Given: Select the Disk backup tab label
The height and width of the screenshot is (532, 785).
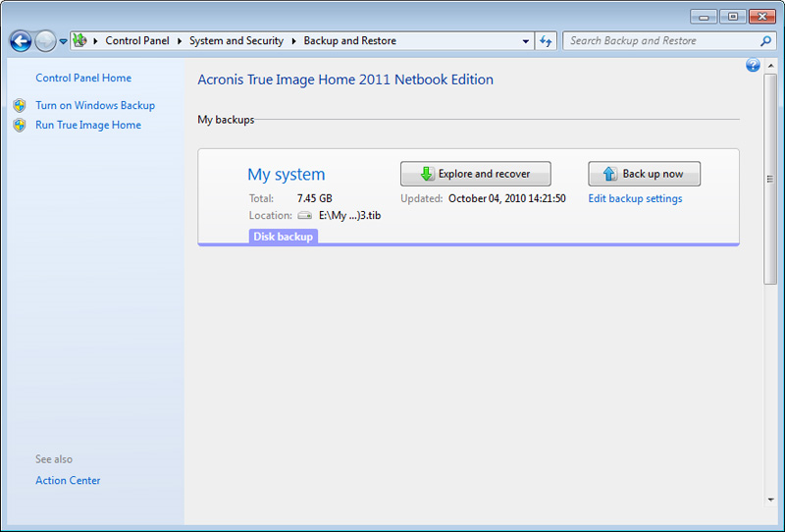Looking at the screenshot, I should click(284, 237).
